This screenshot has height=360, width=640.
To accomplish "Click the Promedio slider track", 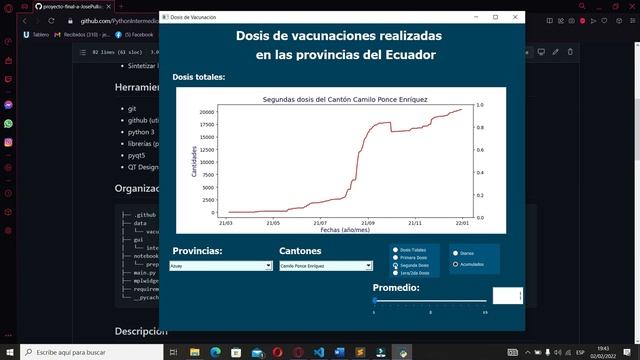I will (430, 301).
